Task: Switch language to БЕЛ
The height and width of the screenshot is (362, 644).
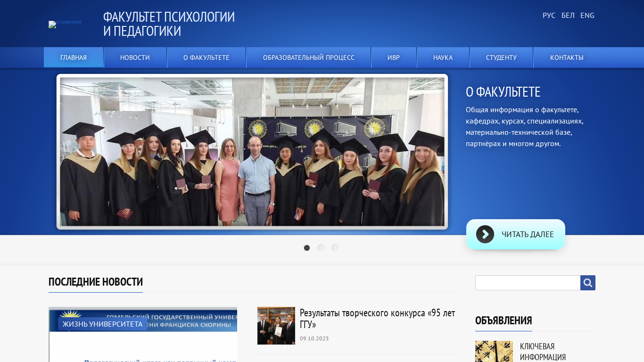Action: 568,16
